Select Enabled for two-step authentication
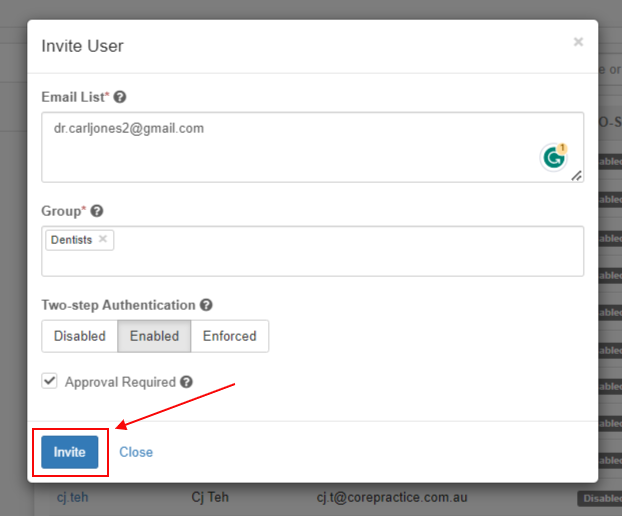Screen dimensions: 622x516 pyautogui.click(x=154, y=336)
